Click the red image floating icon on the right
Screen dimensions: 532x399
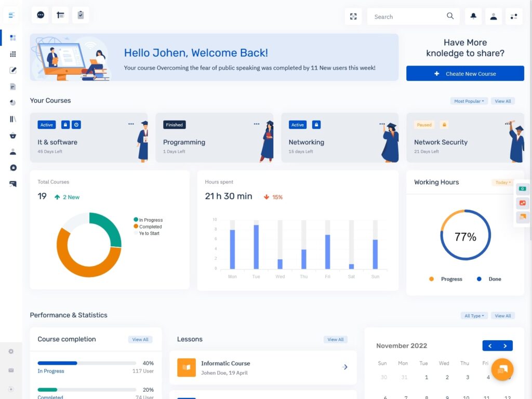click(x=522, y=203)
